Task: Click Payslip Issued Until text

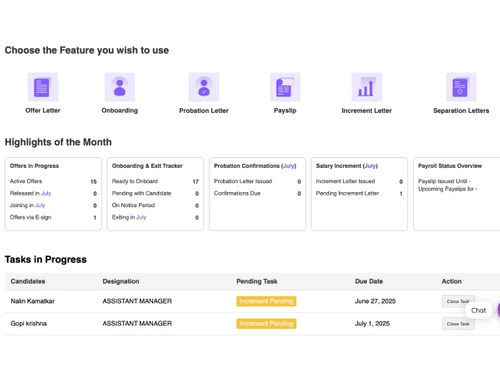Action: pyautogui.click(x=444, y=181)
